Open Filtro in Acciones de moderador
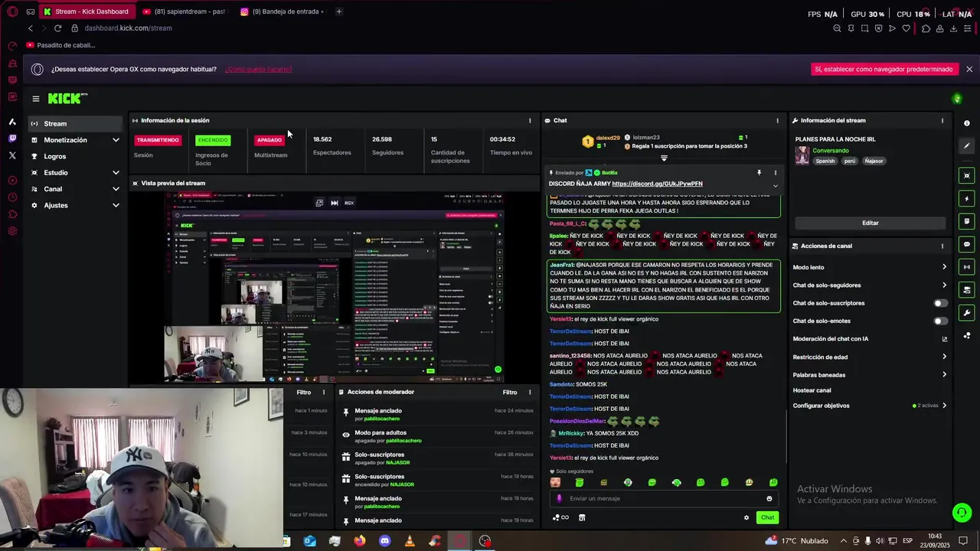The height and width of the screenshot is (551, 980). click(510, 393)
